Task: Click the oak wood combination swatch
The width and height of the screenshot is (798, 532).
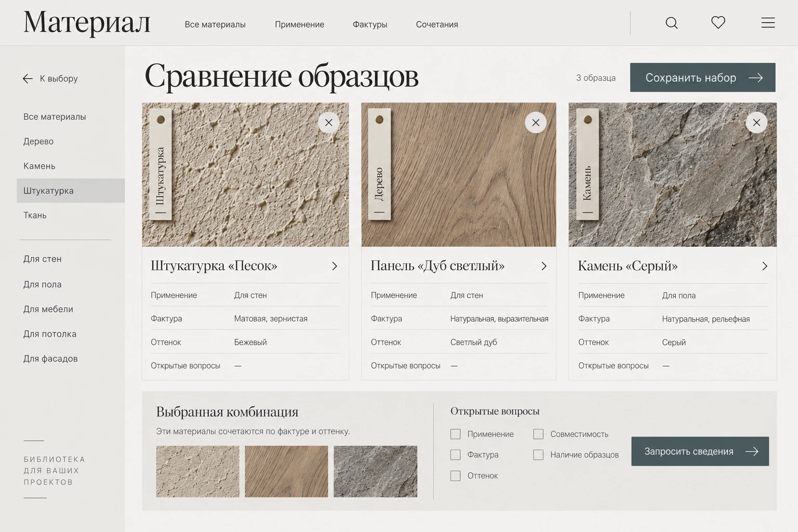Action: [x=286, y=471]
